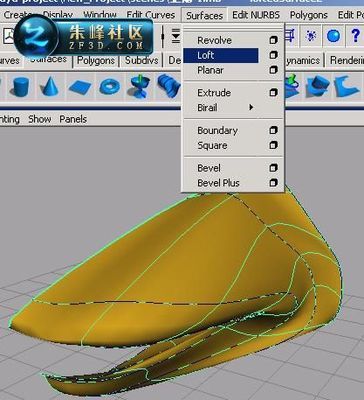Click the blue sphere status line icon

(333, 36)
